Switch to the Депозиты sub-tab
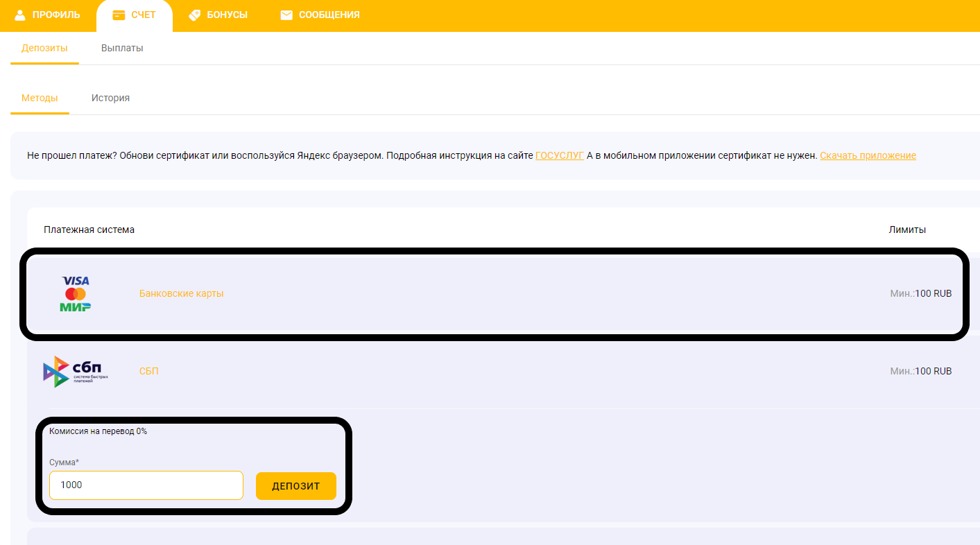This screenshot has width=980, height=545. coord(44,49)
